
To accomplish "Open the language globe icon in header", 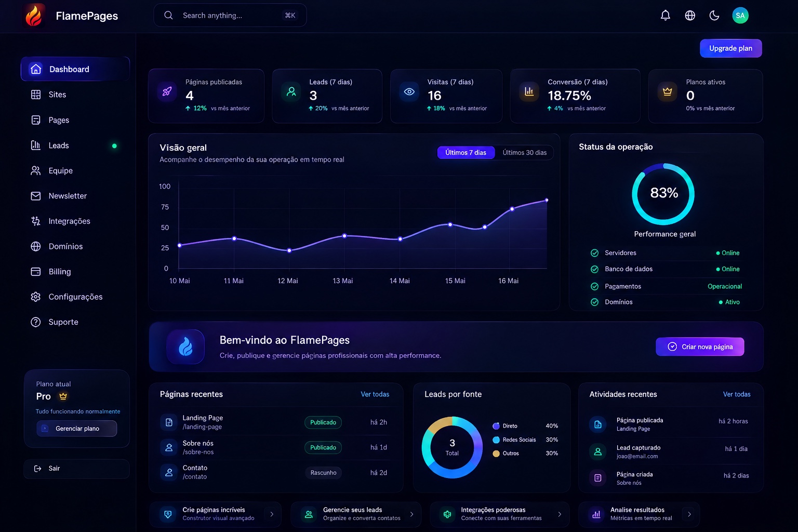I will 690,16.
